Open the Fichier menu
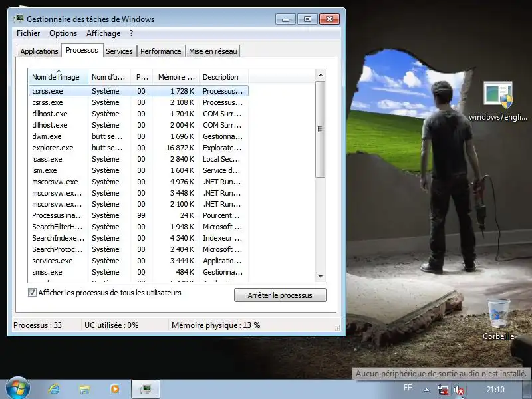Viewport: 532px width, 399px height. [x=28, y=33]
